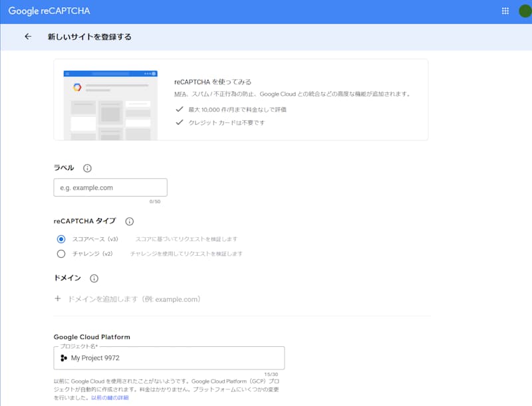The height and width of the screenshot is (406, 532).
Task: Click the 新しいサイトを登録する title
Action: pyautogui.click(x=90, y=37)
